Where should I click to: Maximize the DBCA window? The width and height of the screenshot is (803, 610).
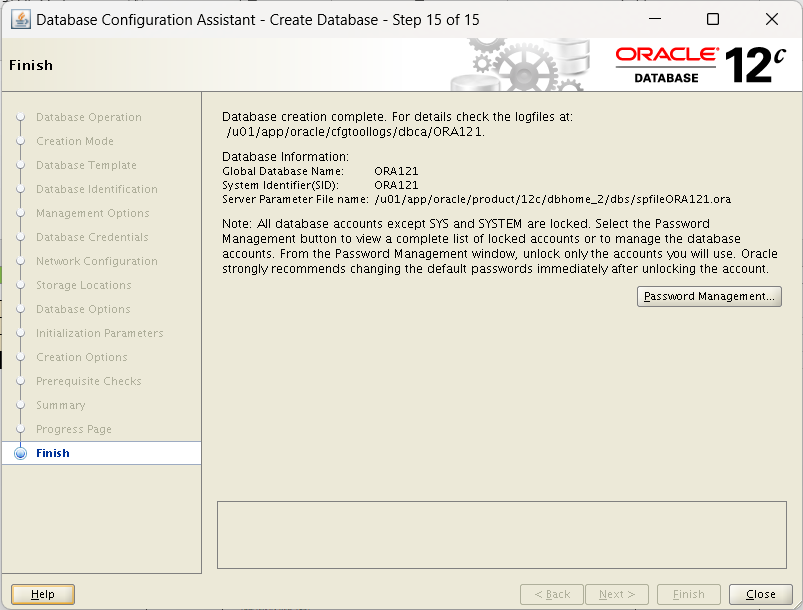coord(713,19)
